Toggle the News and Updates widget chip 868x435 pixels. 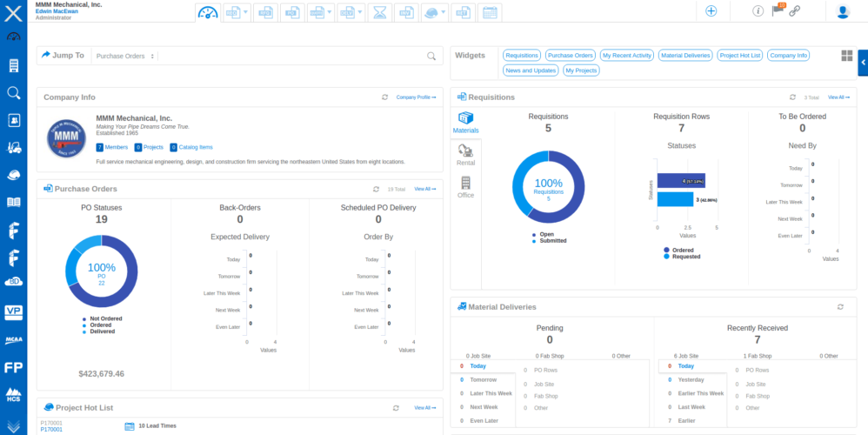(531, 70)
